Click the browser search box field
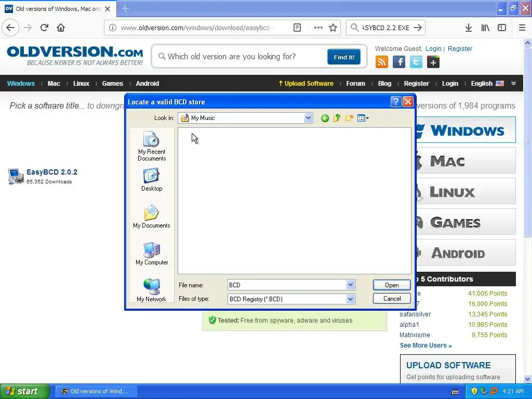Screen dimensions: 532x399 click(x=385, y=28)
